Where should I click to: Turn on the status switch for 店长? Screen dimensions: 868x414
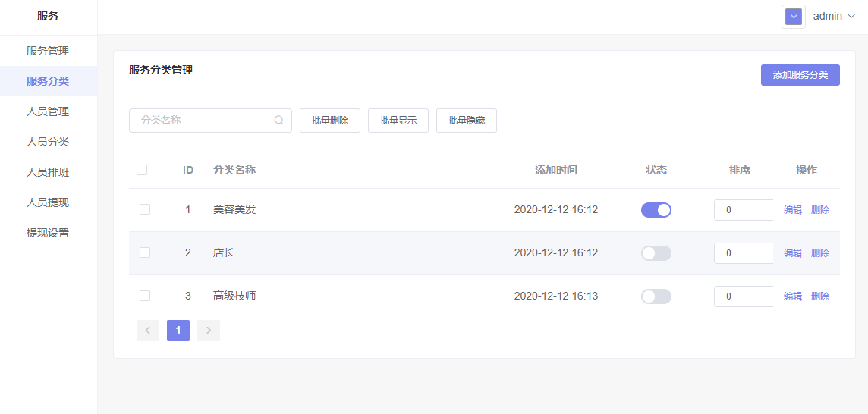pos(656,253)
